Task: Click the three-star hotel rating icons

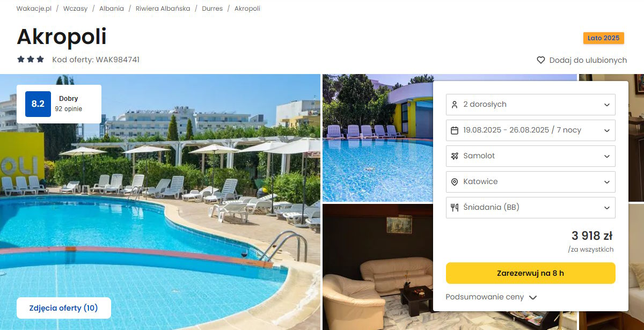Action: 31,60
